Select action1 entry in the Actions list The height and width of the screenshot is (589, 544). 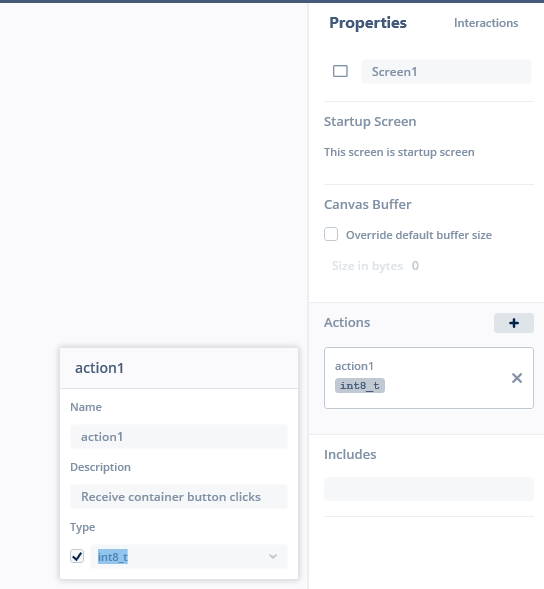pyautogui.click(x=429, y=378)
